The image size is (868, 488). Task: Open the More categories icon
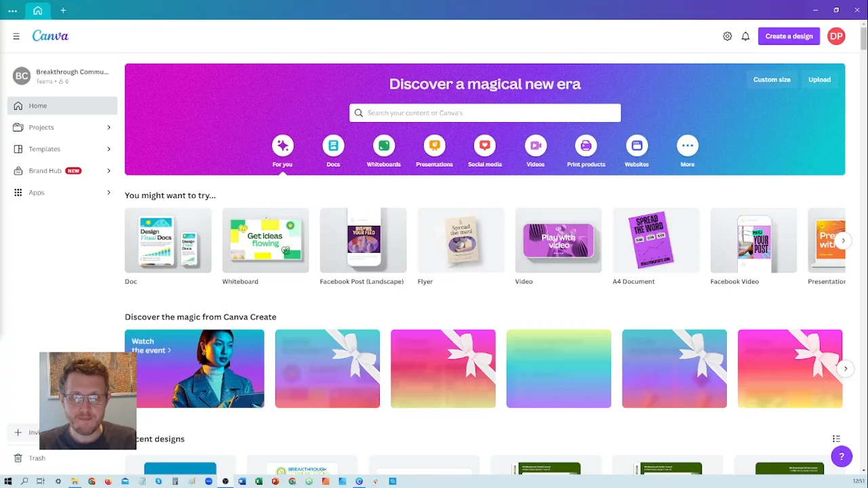[x=688, y=145]
